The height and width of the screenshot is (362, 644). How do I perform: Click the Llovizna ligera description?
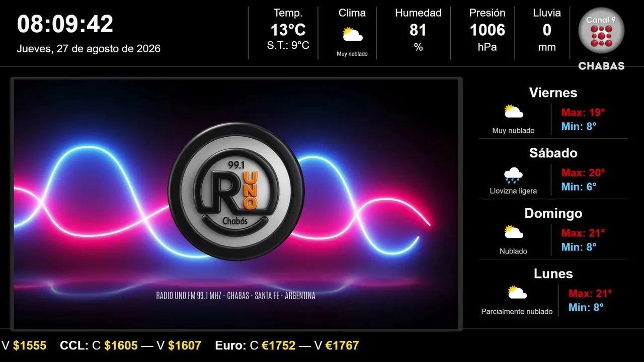513,191
